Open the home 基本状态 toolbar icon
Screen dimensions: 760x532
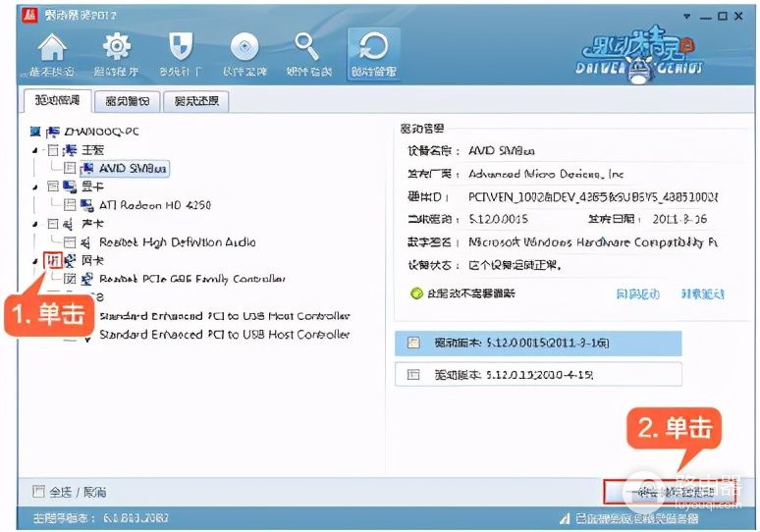click(51, 53)
